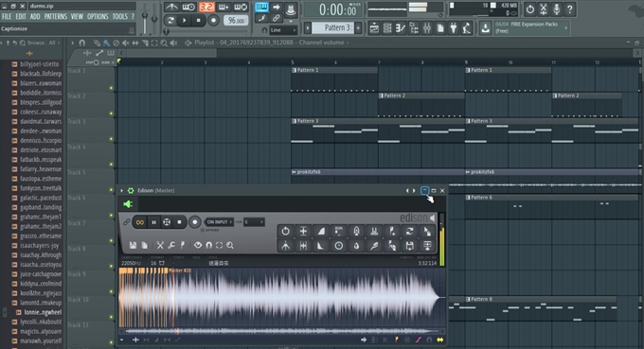This screenshot has width=644, height=349.
Task: Select the playlist Slice tool
Action: tap(145, 43)
